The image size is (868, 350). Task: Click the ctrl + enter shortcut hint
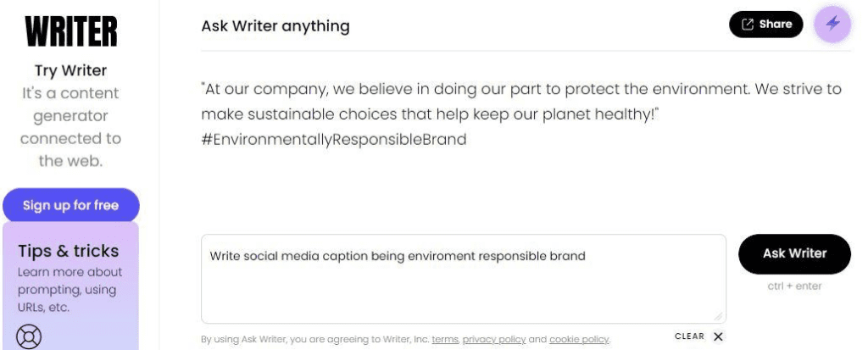(794, 286)
